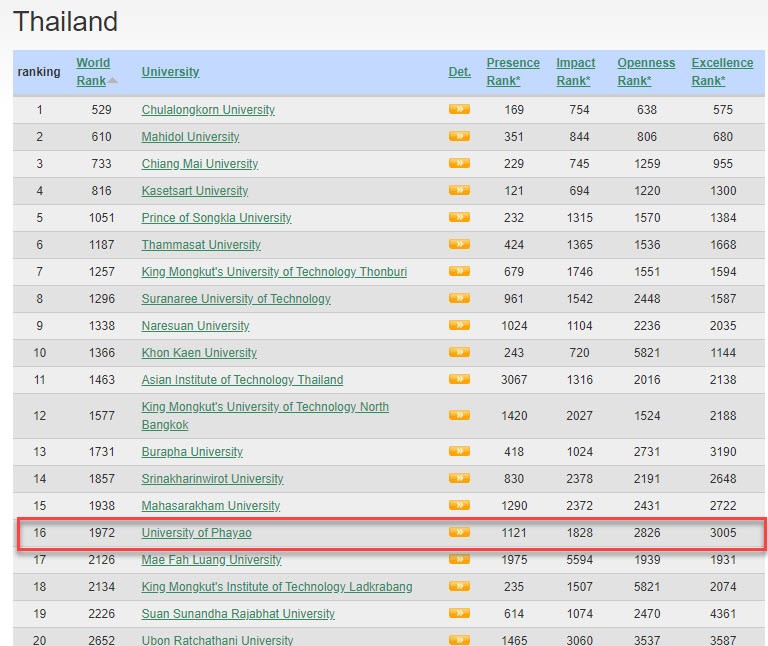Select excellence rank value 4361
The height and width of the screenshot is (646, 768).
click(723, 614)
